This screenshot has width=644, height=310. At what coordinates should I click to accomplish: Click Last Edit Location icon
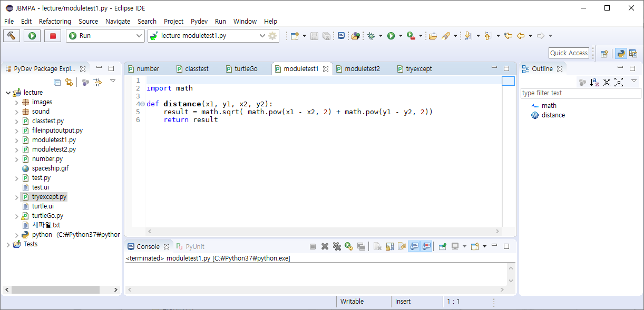[x=508, y=36]
